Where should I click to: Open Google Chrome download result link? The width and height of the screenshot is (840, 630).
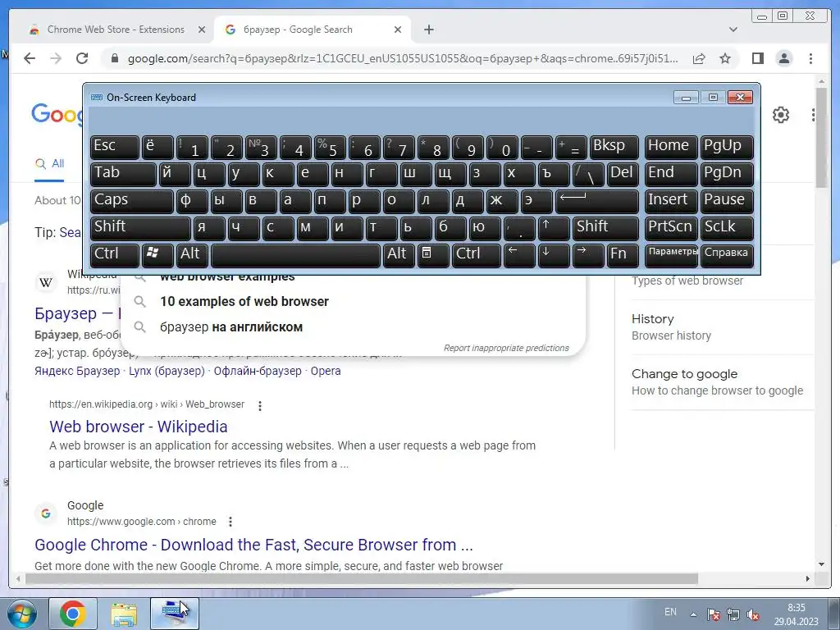pos(254,545)
